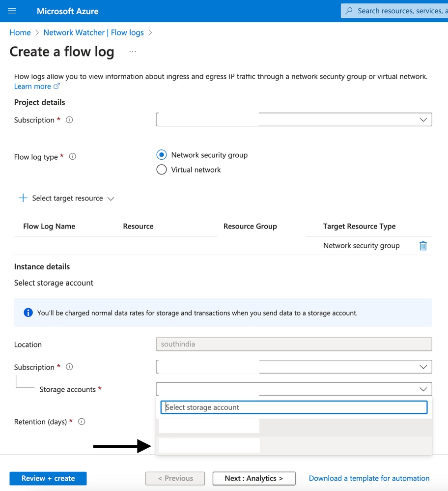The height and width of the screenshot is (491, 448).
Task: Click the Previous button
Action: click(175, 478)
